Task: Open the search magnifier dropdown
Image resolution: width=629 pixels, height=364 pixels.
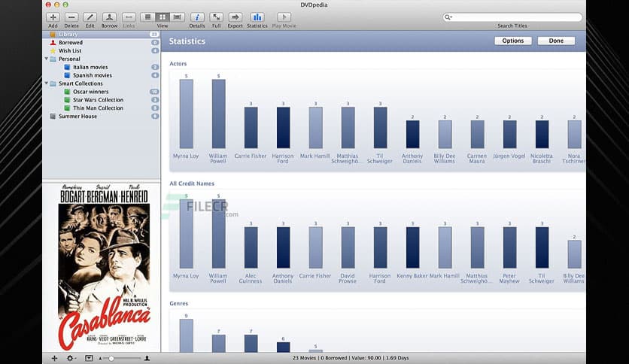Action: (448, 17)
